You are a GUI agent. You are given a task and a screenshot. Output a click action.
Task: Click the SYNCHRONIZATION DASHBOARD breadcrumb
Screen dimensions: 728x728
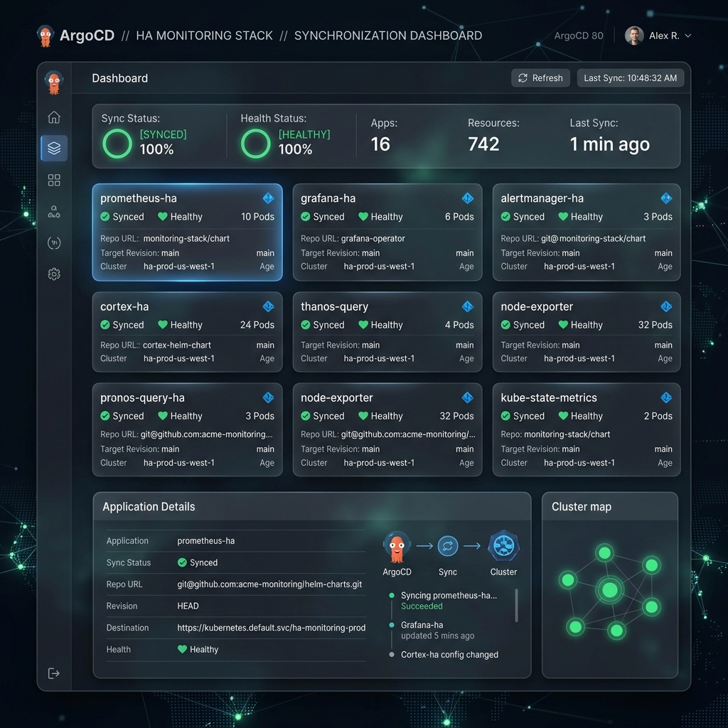(388, 36)
